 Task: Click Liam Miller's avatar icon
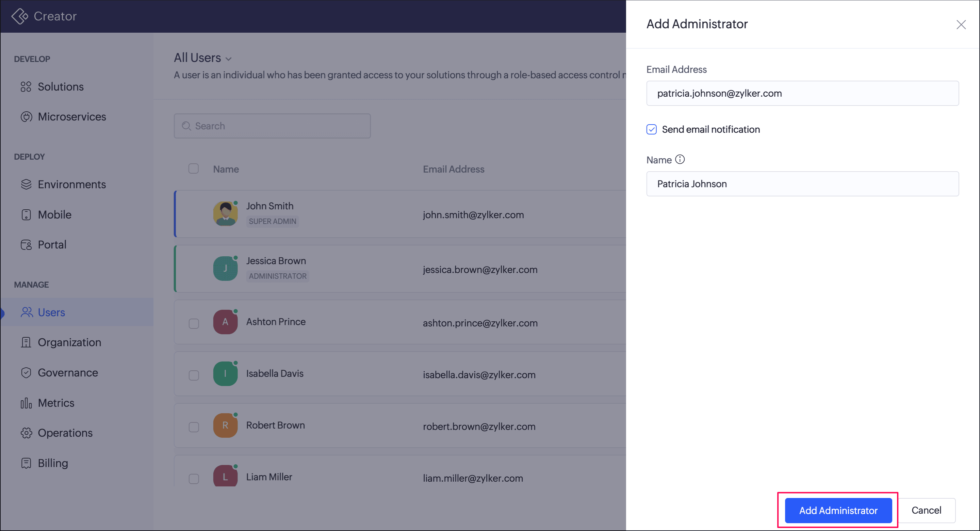click(225, 476)
